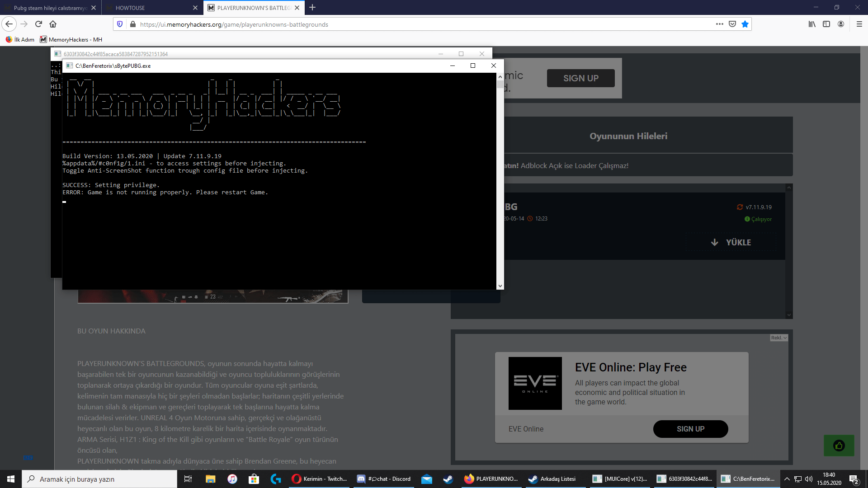Show hidden system tray icons
The image size is (868, 488).
click(787, 479)
